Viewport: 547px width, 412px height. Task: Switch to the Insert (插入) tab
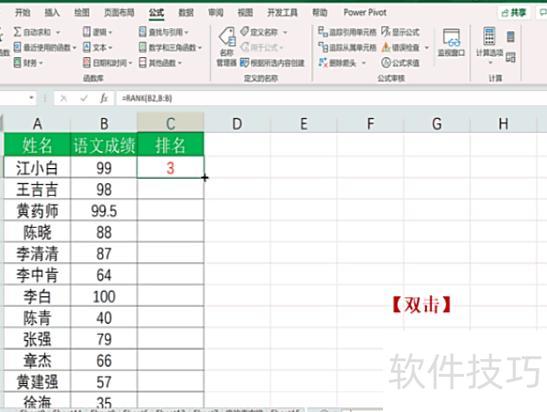52,13
